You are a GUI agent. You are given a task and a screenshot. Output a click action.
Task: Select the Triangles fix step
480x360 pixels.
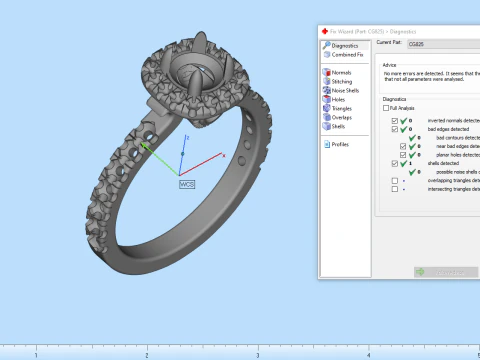click(341, 108)
